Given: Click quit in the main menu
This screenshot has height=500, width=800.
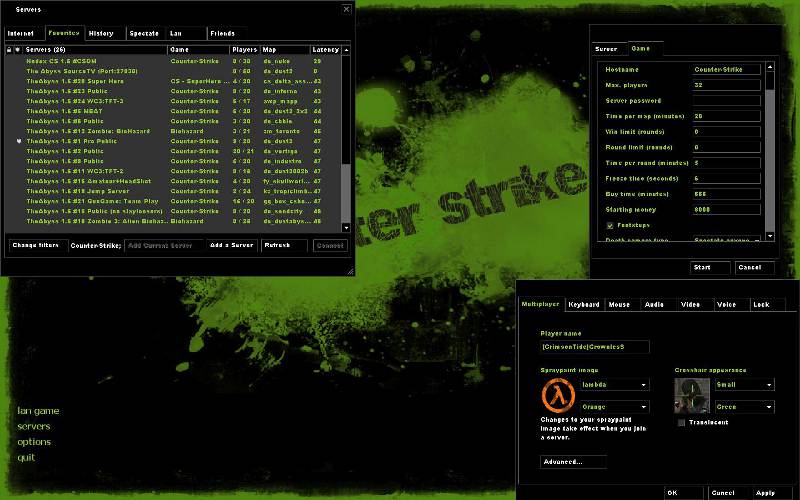Looking at the screenshot, I should click(26, 457).
